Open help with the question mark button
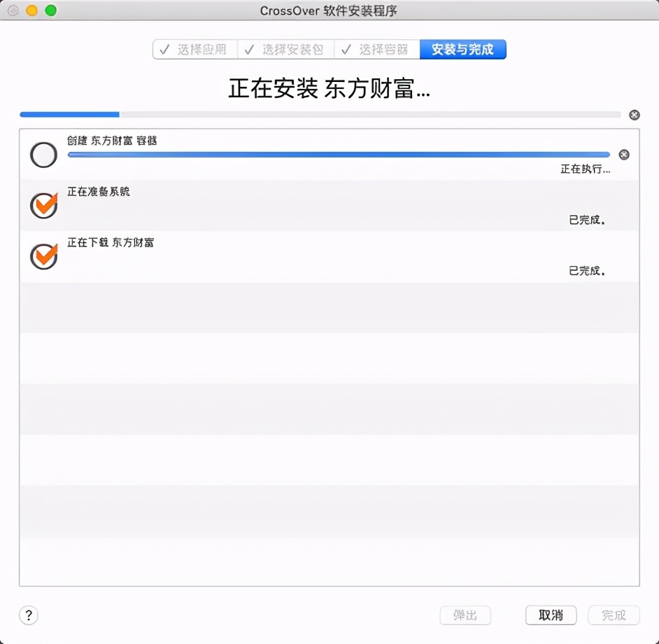 tap(29, 615)
